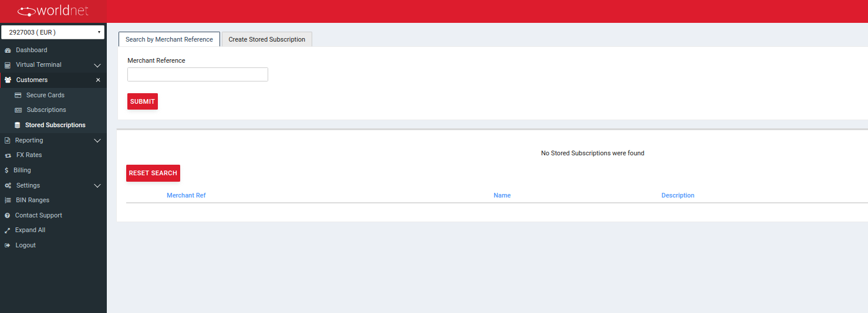The image size is (868, 313).
Task: Open Billing
Action: tap(22, 171)
